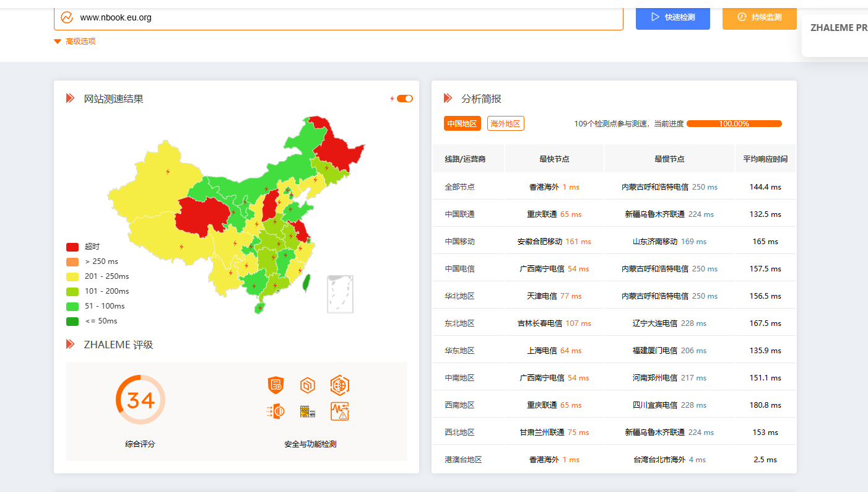Click the 综合评分 label under the score
This screenshot has width=868, height=492.
pyautogui.click(x=140, y=444)
